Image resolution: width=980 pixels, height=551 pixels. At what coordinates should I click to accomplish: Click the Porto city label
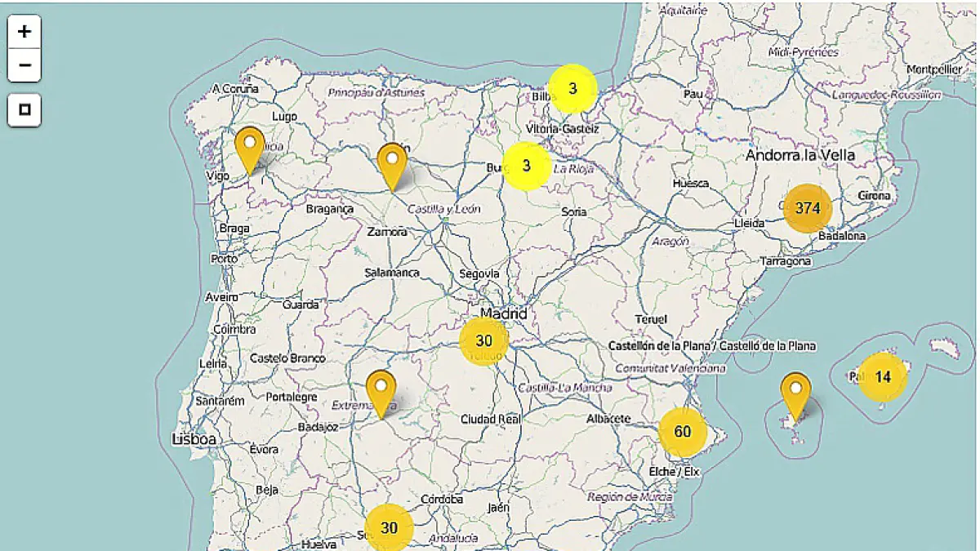click(224, 259)
